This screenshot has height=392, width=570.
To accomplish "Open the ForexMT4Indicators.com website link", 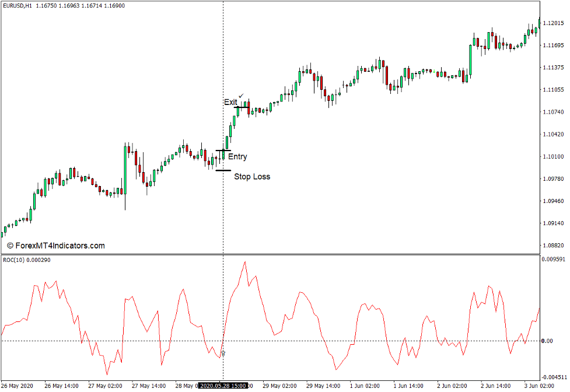I will (56, 246).
